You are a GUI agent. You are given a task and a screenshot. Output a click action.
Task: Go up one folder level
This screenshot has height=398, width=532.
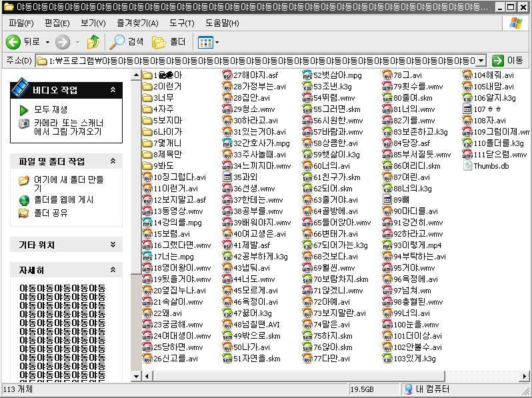pyautogui.click(x=93, y=42)
